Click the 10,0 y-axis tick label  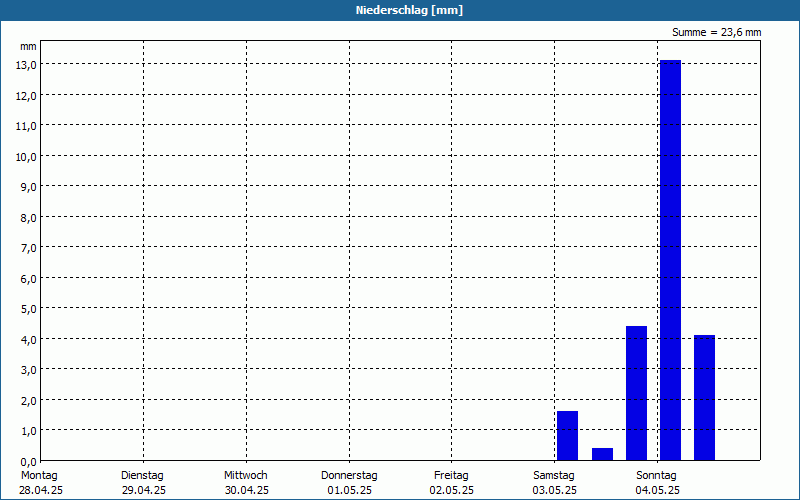[x=26, y=157]
